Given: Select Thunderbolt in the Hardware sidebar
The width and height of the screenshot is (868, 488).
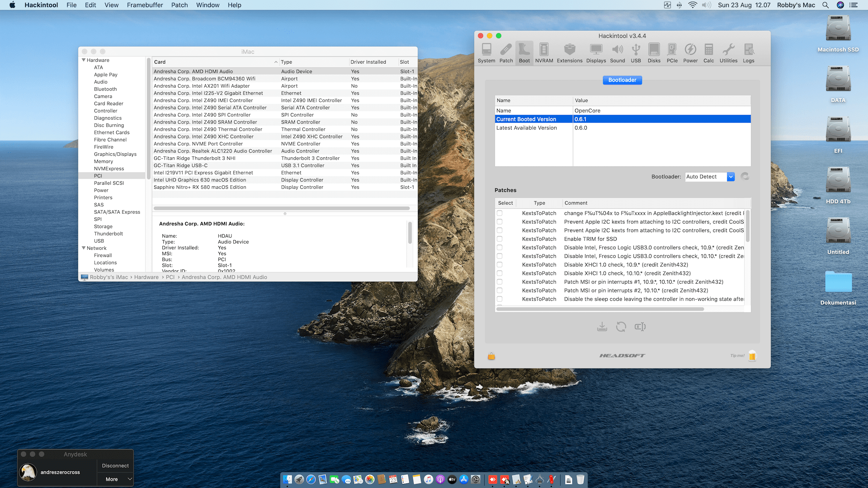Looking at the screenshot, I should click(108, 234).
